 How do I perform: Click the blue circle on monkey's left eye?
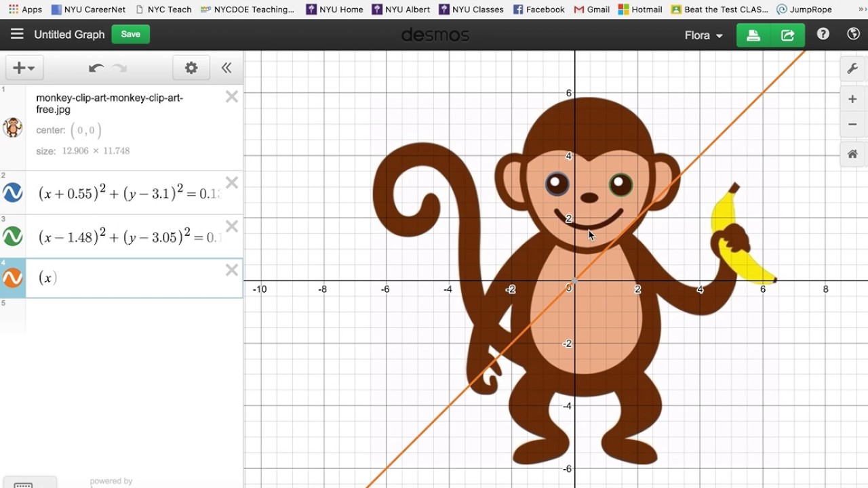pyautogui.click(x=557, y=184)
